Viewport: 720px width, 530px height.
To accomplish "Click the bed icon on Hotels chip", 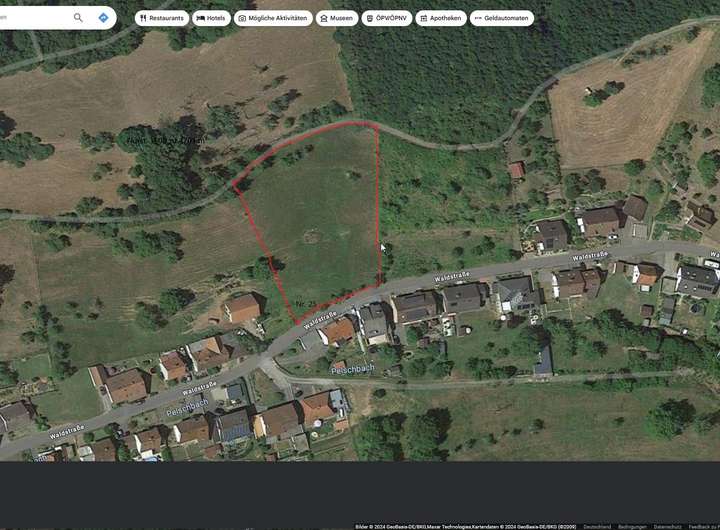I will 201,18.
